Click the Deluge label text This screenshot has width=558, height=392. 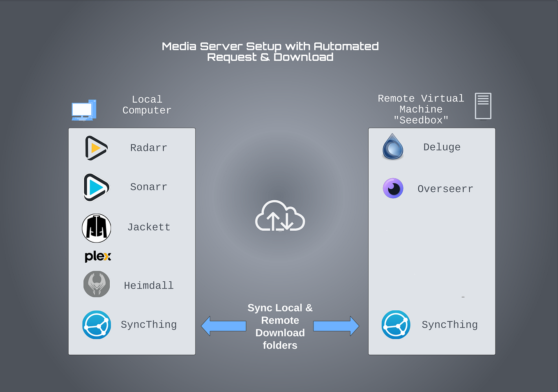pyautogui.click(x=442, y=147)
